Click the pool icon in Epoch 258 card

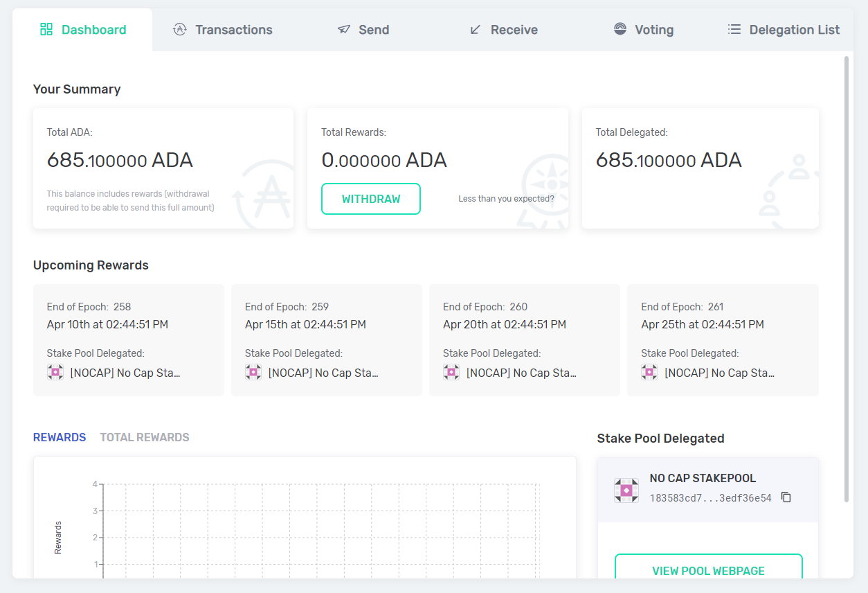[x=55, y=372]
